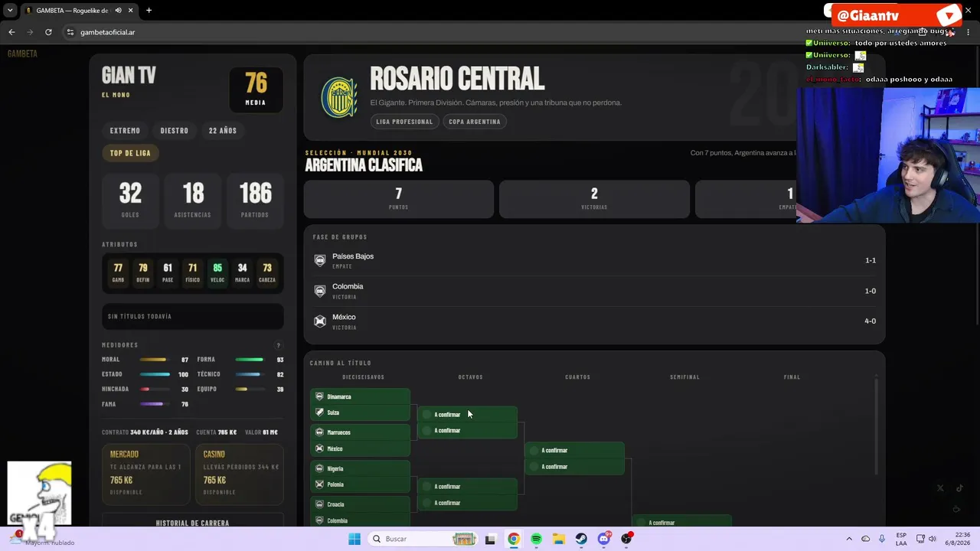Open the Task View taskbar icon
Screen dimensions: 980x551
pos(491,539)
